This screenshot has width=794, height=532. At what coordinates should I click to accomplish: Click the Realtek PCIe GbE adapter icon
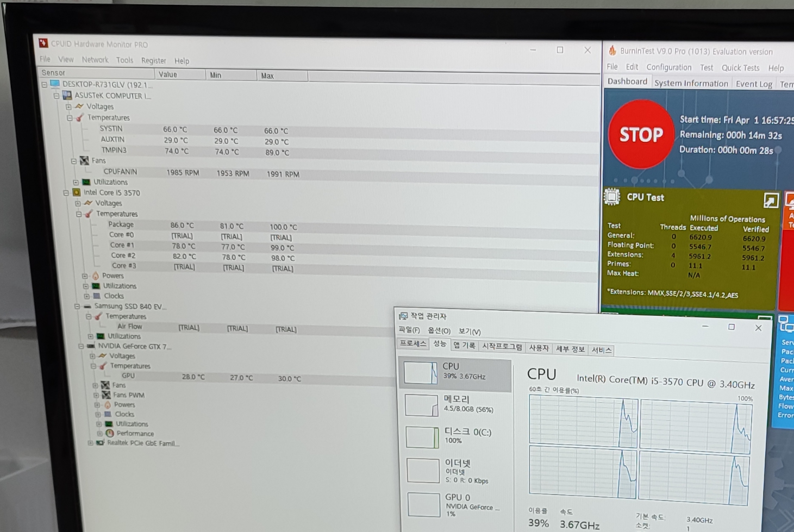100,443
